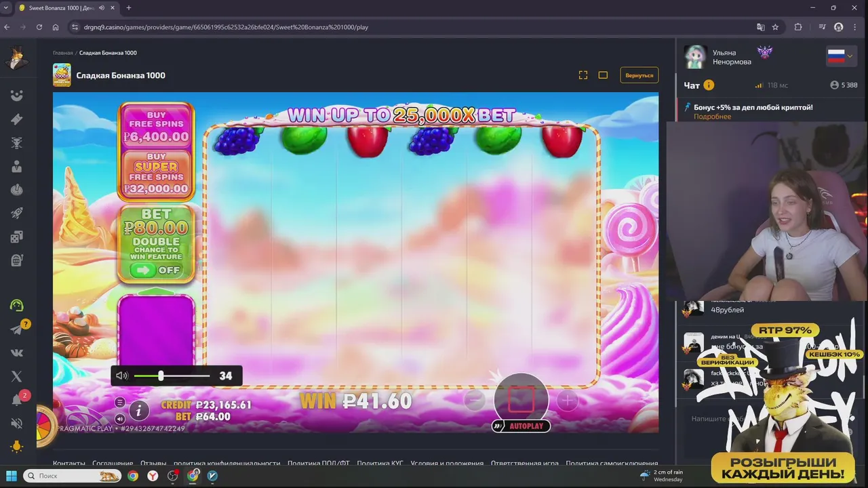Click the Главная breadcrumb link
Screen dimensions: 868x488
pos(63,53)
